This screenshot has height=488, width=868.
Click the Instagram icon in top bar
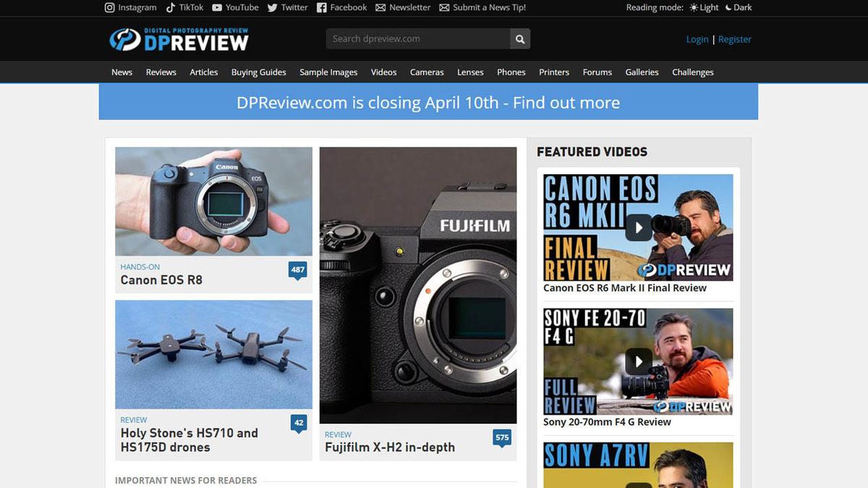pyautogui.click(x=110, y=7)
